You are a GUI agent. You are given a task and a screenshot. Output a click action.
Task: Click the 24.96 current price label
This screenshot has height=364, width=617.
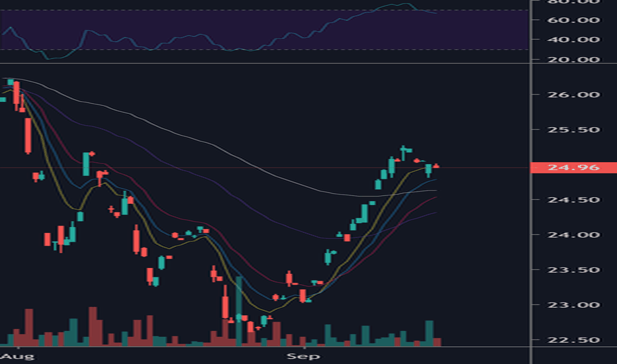coord(573,167)
